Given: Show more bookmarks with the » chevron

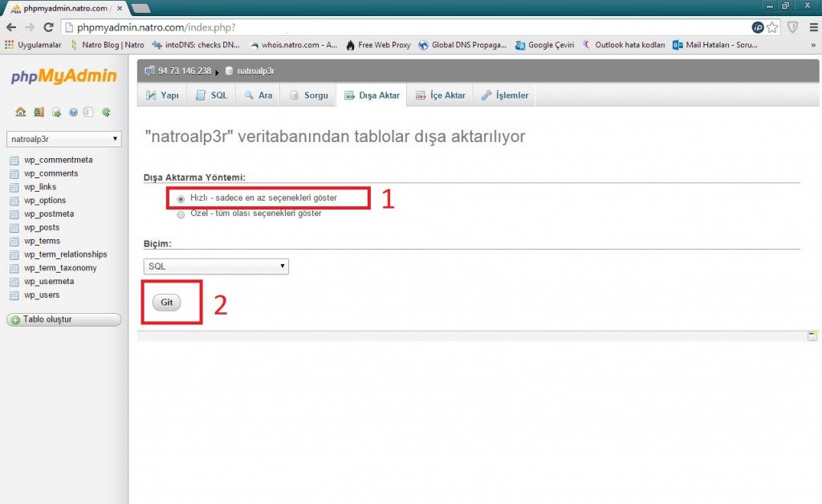Looking at the screenshot, I should click(813, 45).
